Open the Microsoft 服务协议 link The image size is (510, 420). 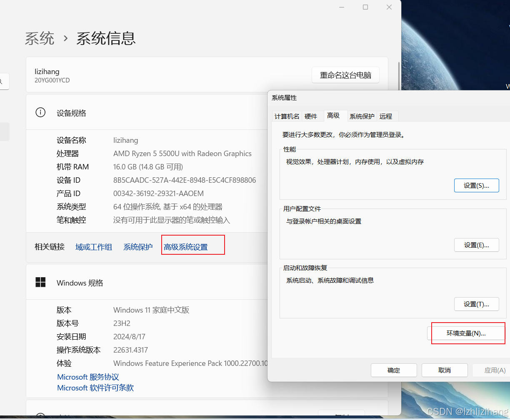click(88, 377)
